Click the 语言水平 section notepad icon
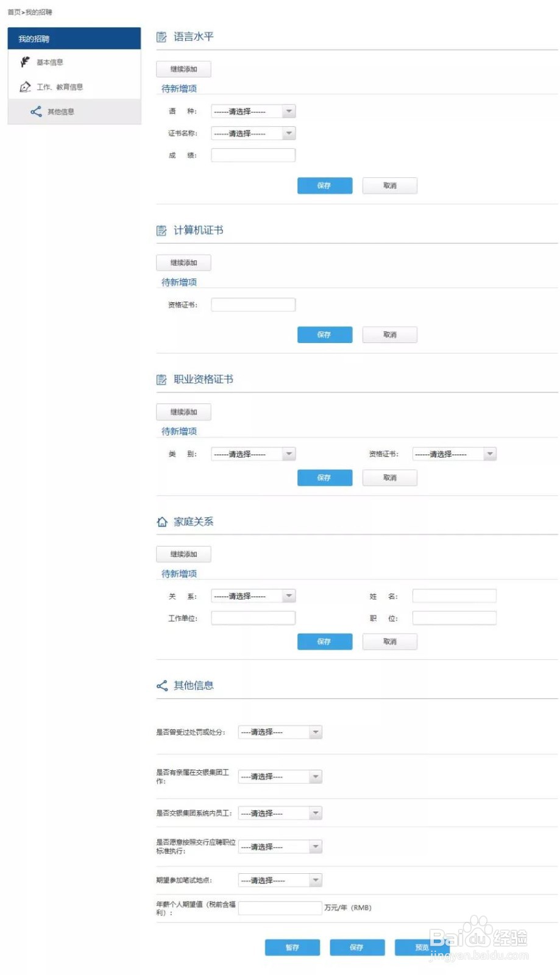This screenshot has height=975, width=560. [161, 37]
